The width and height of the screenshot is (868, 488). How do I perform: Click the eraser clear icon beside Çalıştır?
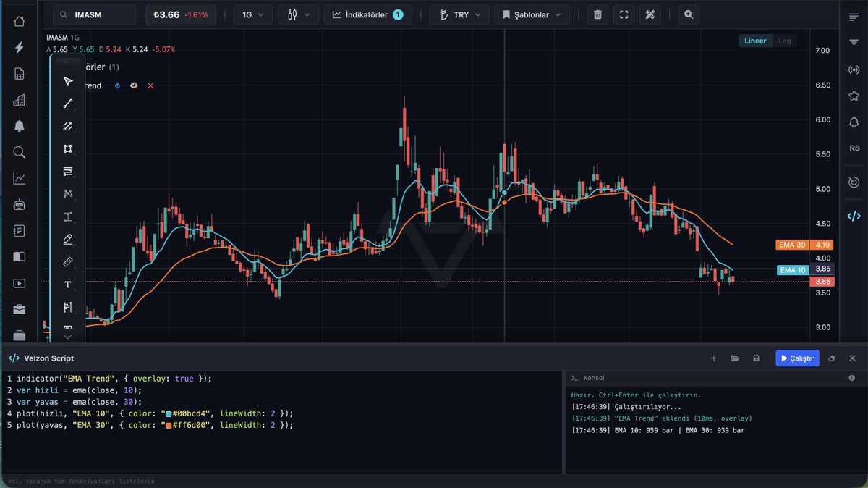click(x=832, y=358)
